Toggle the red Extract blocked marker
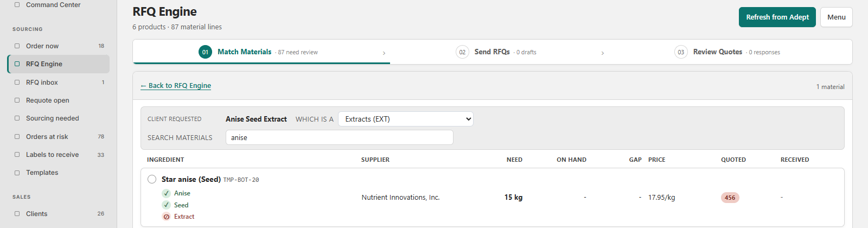868x228 pixels. pos(167,217)
